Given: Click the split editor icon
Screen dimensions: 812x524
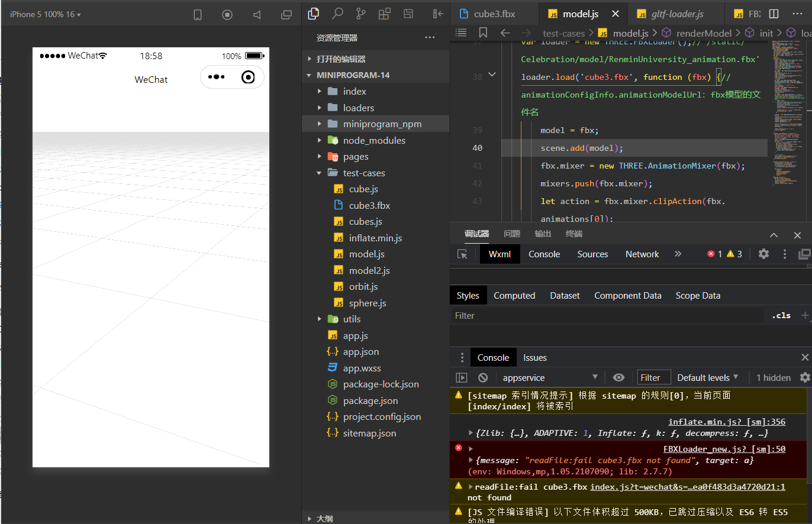Looking at the screenshot, I should point(774,14).
